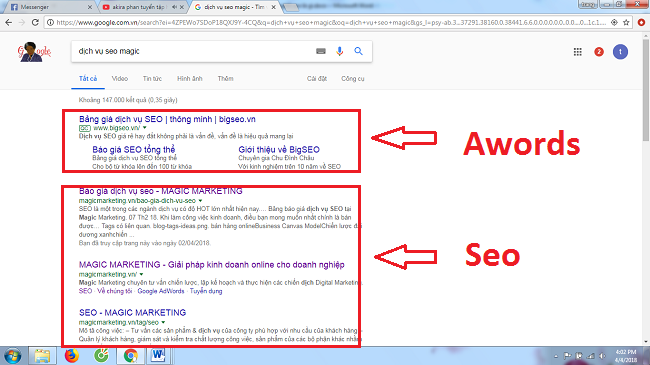Open the Cài đặt settings menu

317,78
